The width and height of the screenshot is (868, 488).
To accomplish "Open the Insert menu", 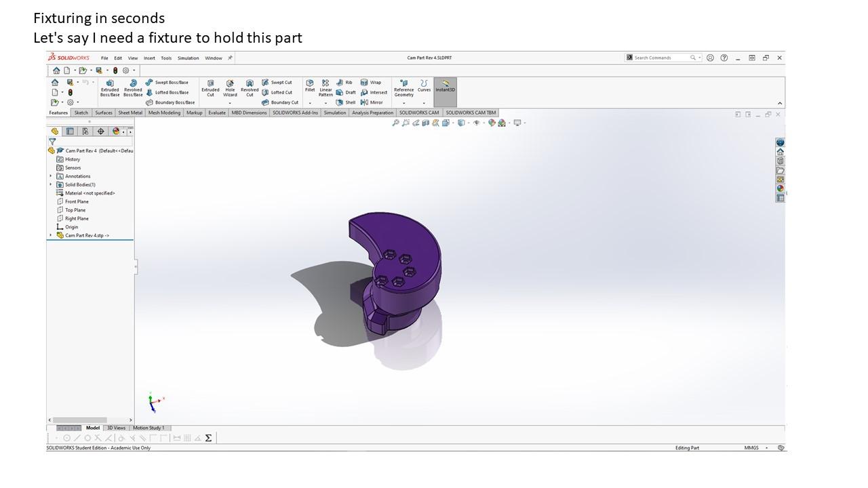I will tap(149, 58).
